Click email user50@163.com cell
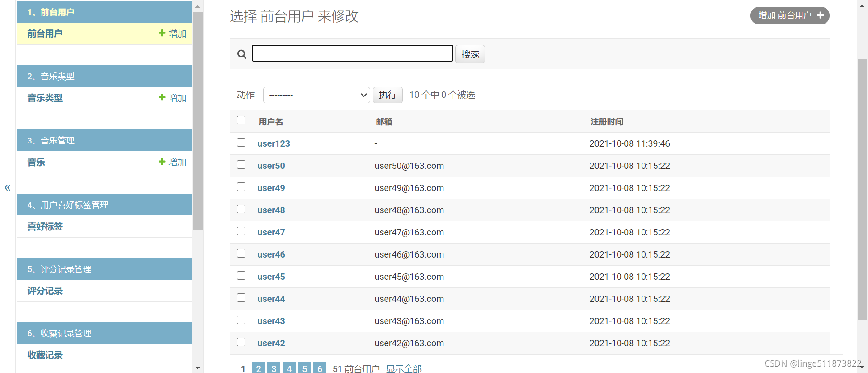 tap(409, 166)
